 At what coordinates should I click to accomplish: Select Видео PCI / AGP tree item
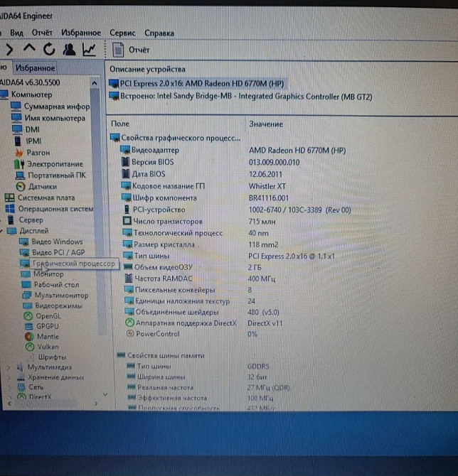(58, 253)
